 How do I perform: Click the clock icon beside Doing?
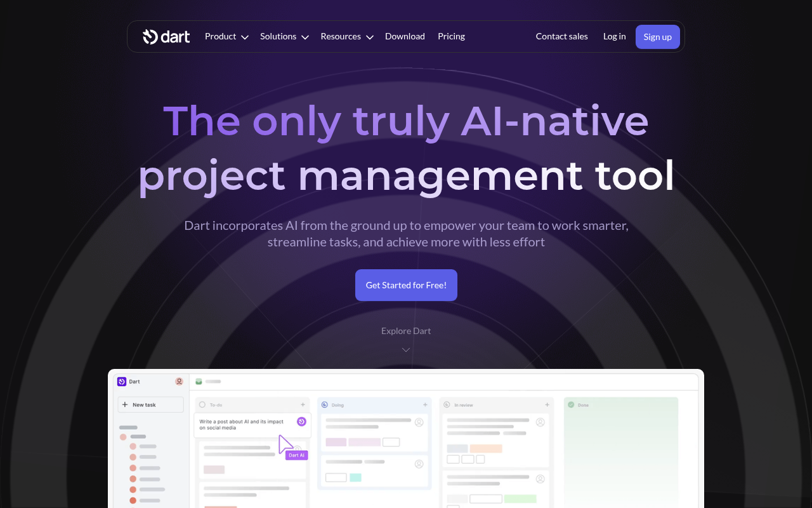click(324, 404)
